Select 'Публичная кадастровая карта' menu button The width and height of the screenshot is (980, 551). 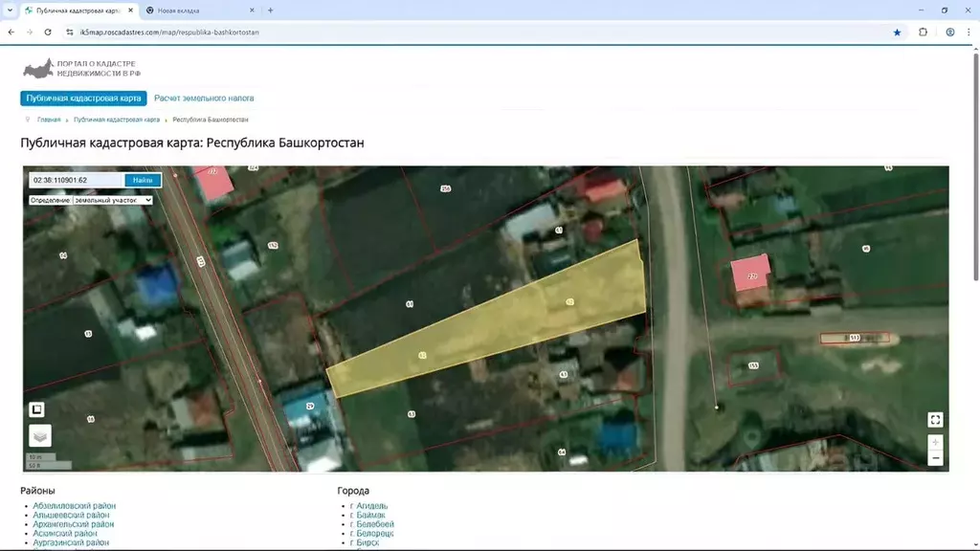tap(84, 99)
